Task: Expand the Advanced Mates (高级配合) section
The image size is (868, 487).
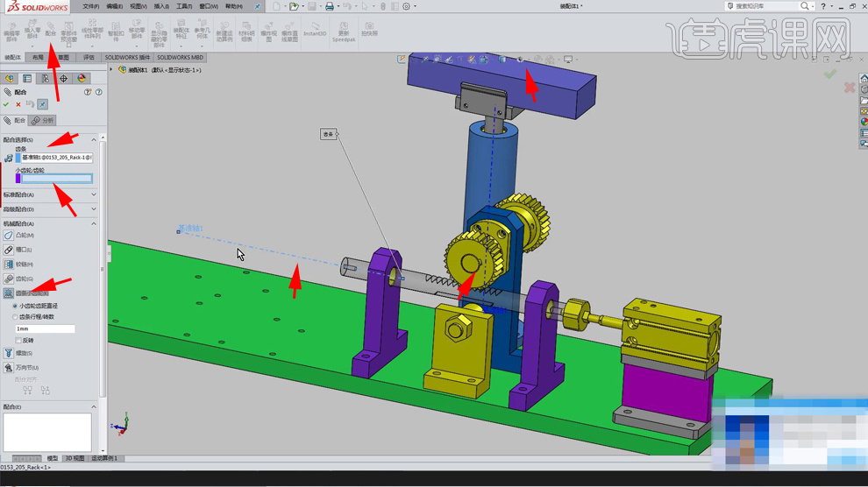Action: pyautogui.click(x=94, y=209)
